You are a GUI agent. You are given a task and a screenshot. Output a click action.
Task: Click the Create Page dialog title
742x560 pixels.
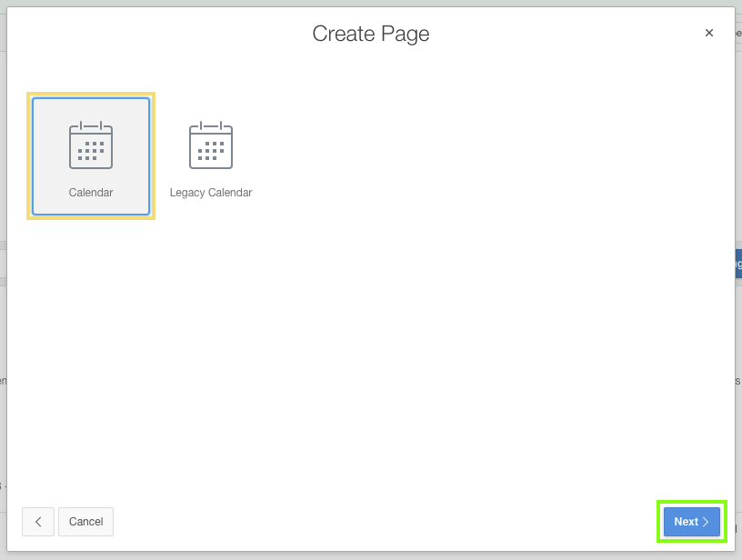(x=371, y=34)
